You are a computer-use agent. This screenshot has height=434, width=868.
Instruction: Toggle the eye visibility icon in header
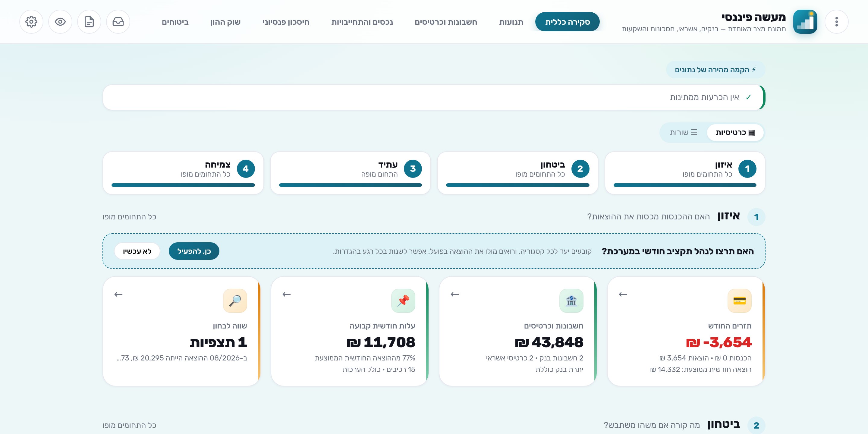(60, 22)
